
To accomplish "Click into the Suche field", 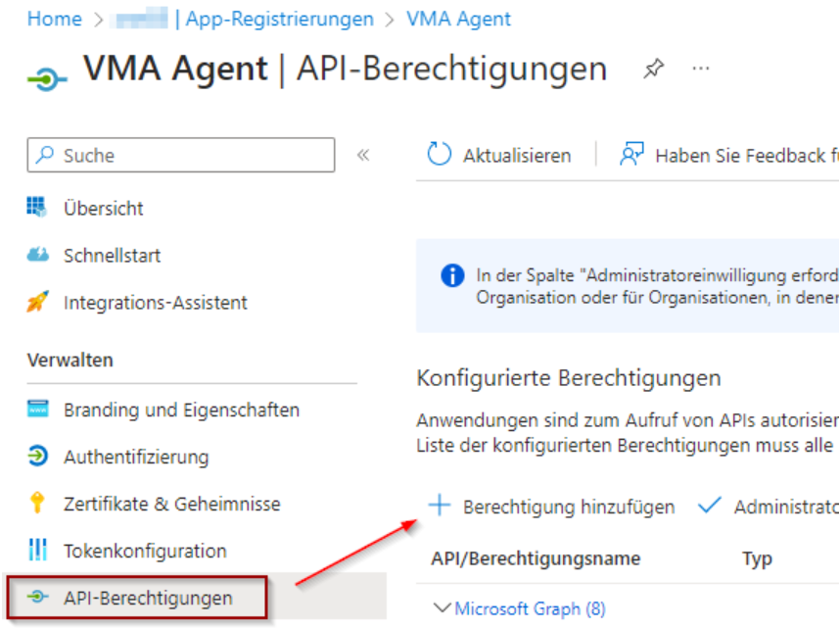I will (x=181, y=155).
